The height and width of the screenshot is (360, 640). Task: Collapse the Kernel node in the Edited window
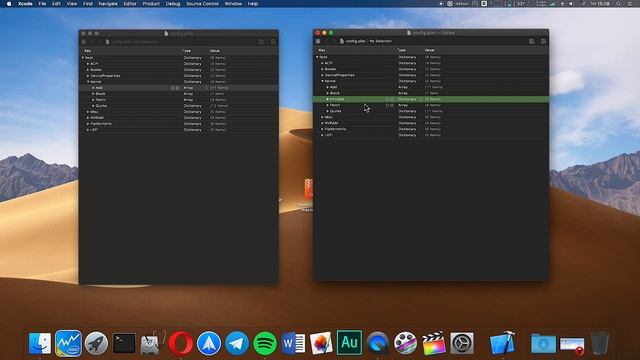[x=322, y=81]
